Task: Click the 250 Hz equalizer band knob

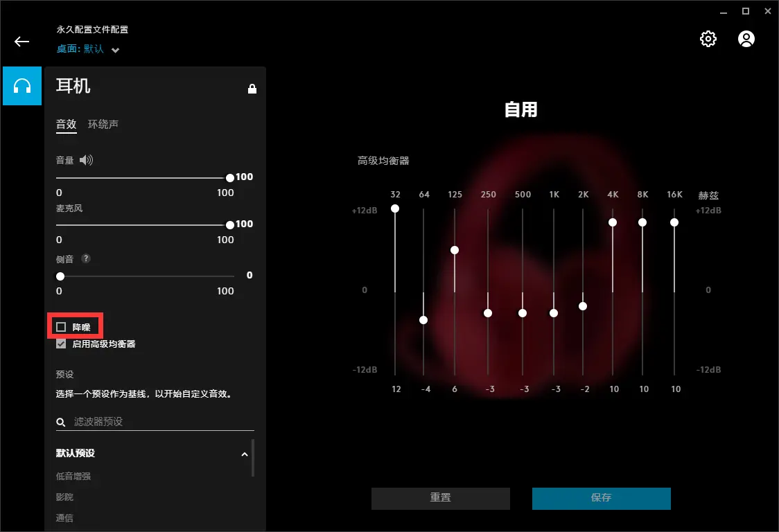Action: click(488, 313)
